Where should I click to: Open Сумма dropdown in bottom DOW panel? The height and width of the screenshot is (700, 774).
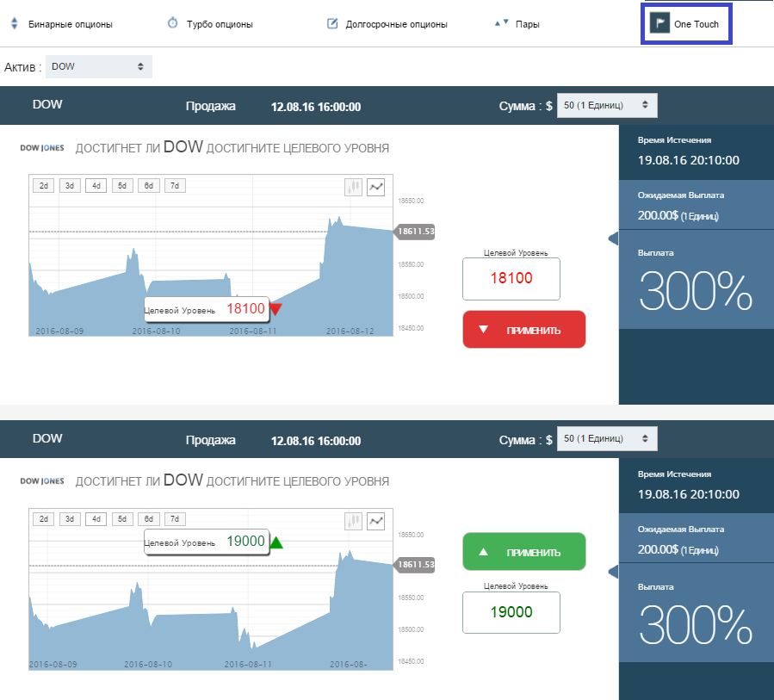(x=607, y=439)
